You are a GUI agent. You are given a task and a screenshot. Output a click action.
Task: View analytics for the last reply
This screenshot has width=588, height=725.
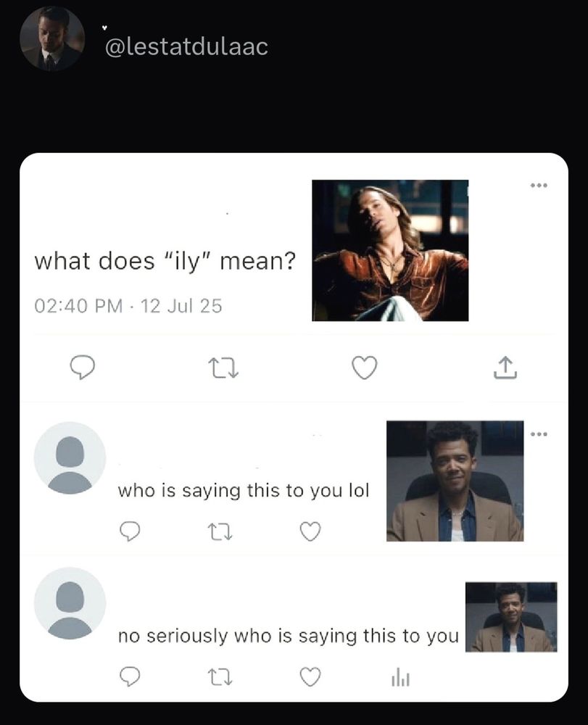point(400,678)
